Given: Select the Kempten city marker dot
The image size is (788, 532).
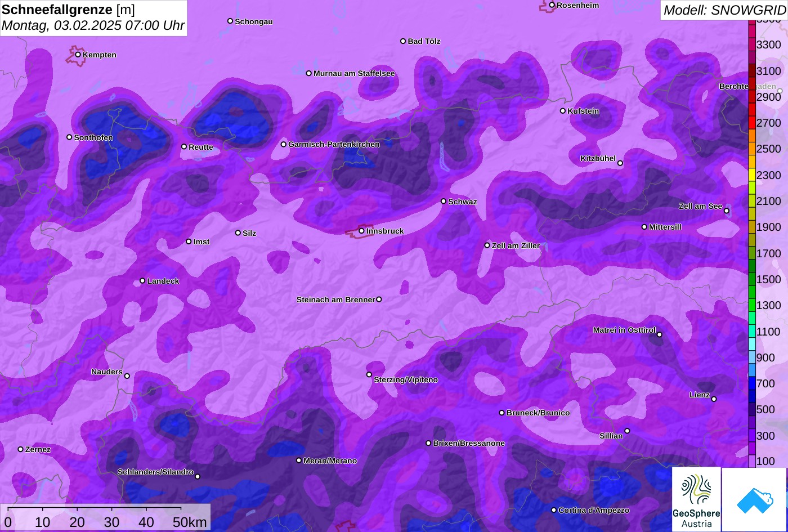Looking at the screenshot, I should (x=78, y=55).
